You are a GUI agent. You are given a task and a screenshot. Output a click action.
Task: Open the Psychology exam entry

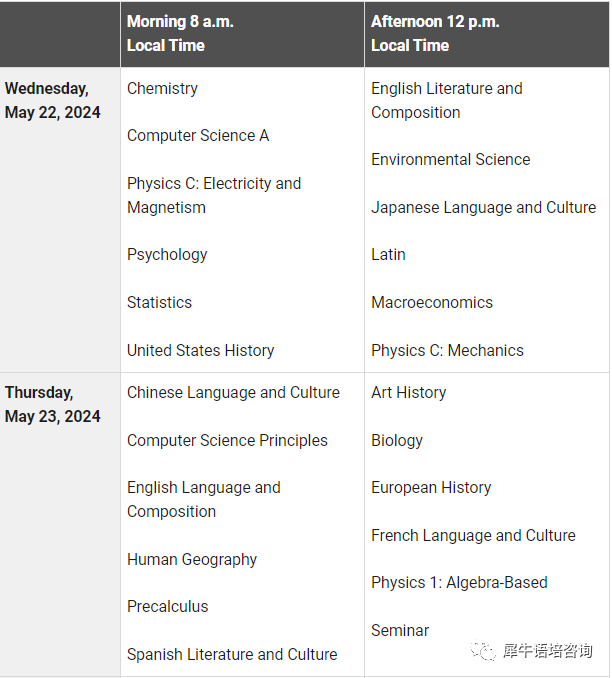pyautogui.click(x=167, y=255)
